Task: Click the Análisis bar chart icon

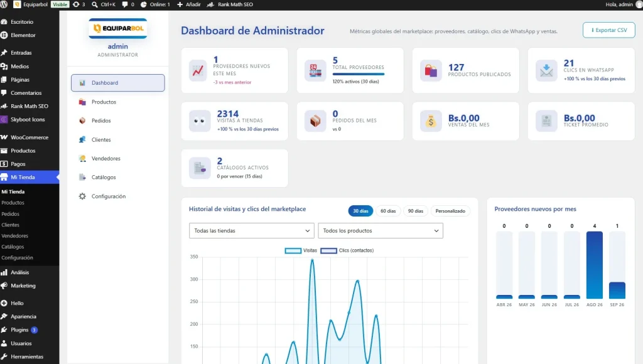Action: tap(4, 272)
